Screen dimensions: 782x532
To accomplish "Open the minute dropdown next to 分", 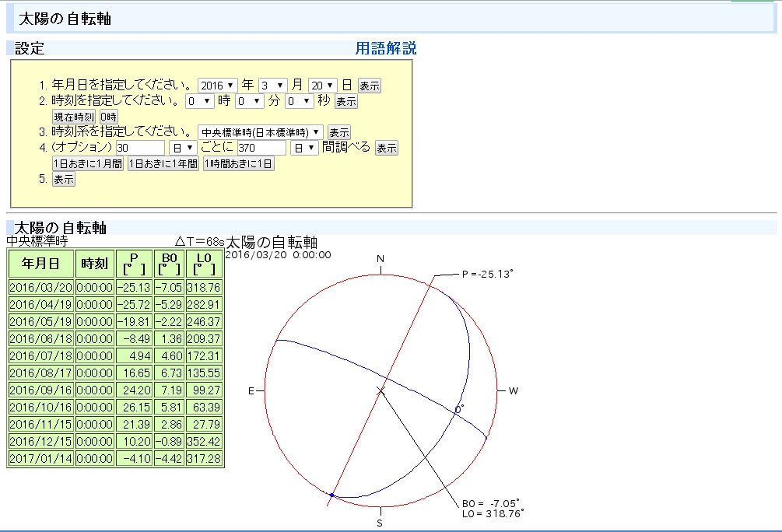I will pos(249,101).
